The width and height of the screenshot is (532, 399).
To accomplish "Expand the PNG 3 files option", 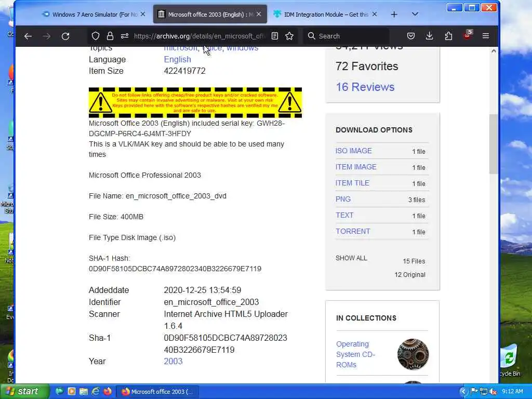I will [x=343, y=199].
